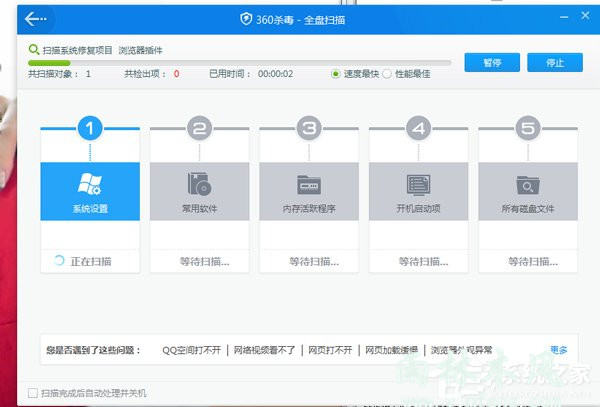Click the 正在扫描 spinner icon

[x=59, y=261]
